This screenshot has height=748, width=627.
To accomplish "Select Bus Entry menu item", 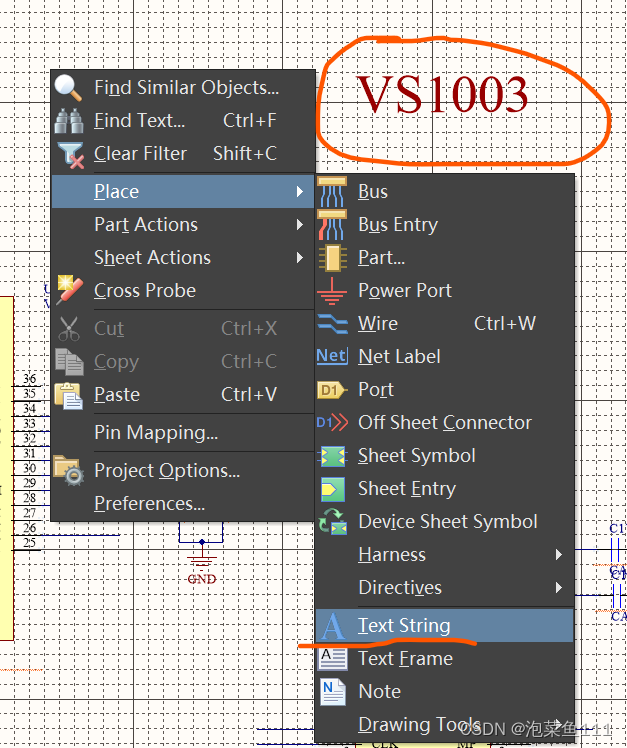I will [x=444, y=225].
